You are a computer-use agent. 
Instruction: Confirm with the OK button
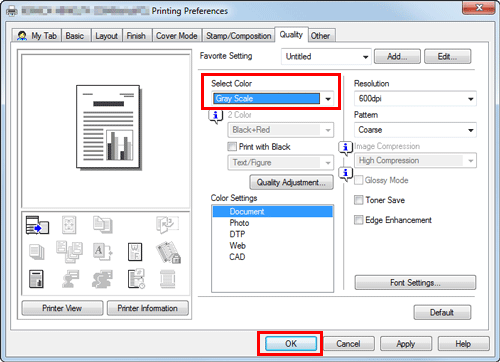coord(291,344)
